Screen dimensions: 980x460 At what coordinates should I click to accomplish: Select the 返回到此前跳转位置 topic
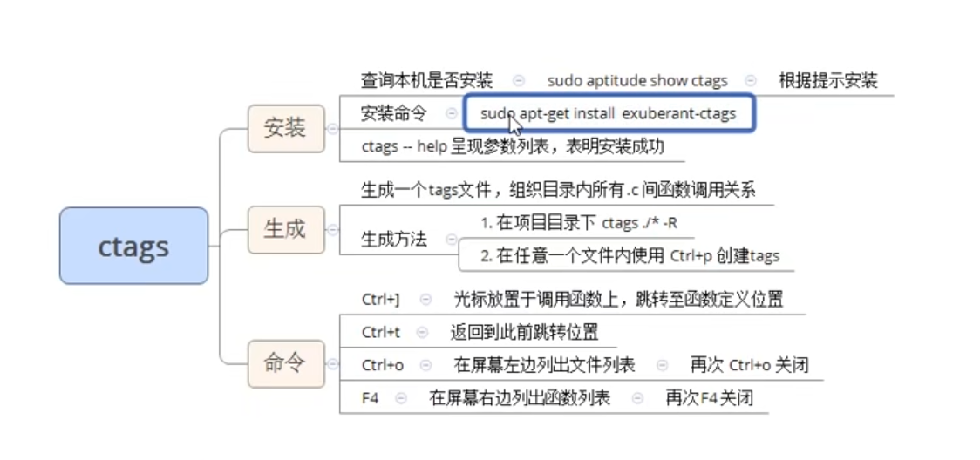tap(524, 333)
